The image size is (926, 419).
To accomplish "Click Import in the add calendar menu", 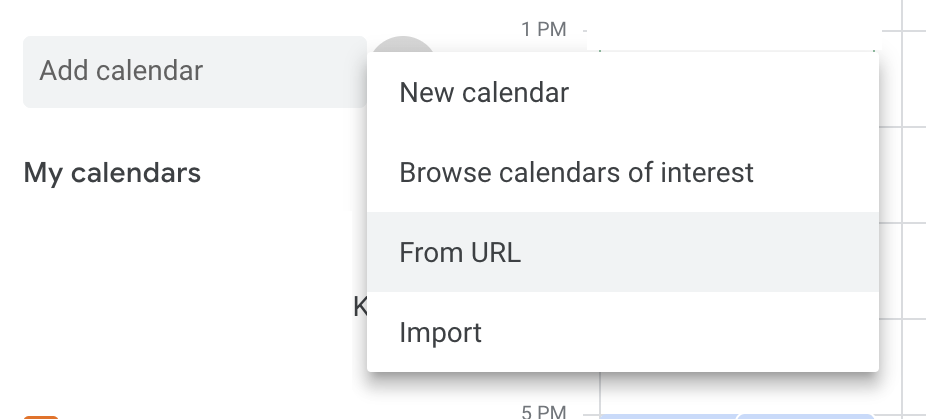I will point(440,332).
